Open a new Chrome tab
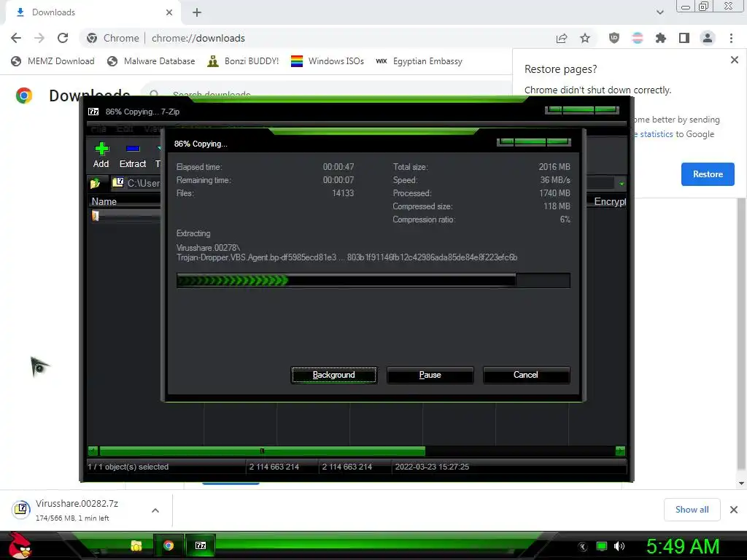This screenshot has width=747, height=560. 197,12
